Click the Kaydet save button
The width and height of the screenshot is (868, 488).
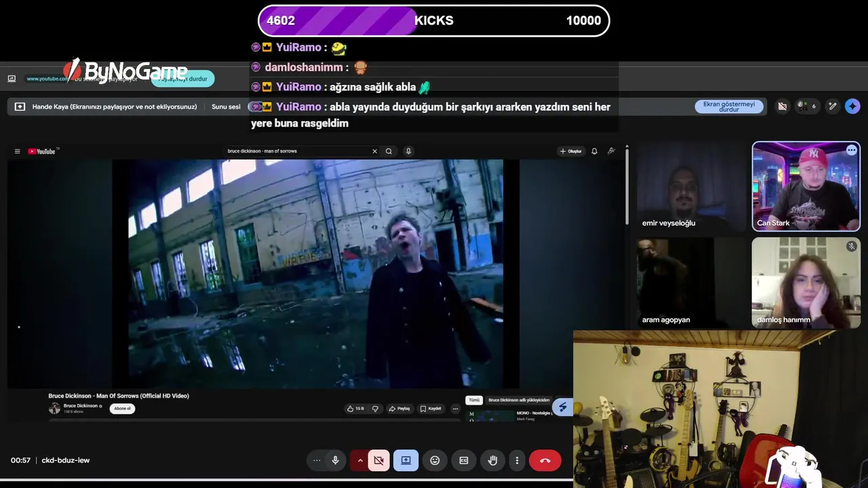click(431, 409)
